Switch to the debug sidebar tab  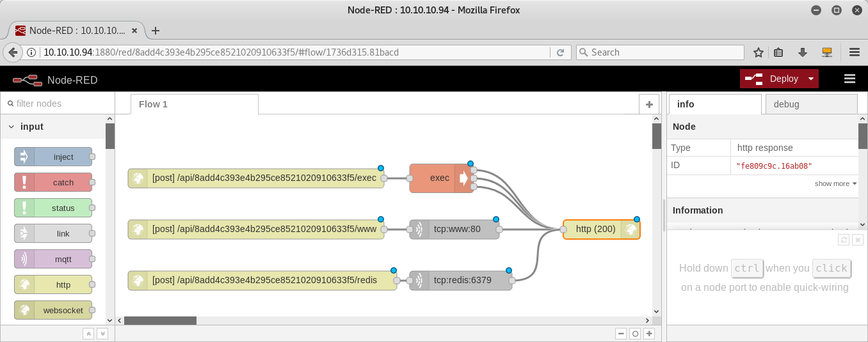[811, 104]
